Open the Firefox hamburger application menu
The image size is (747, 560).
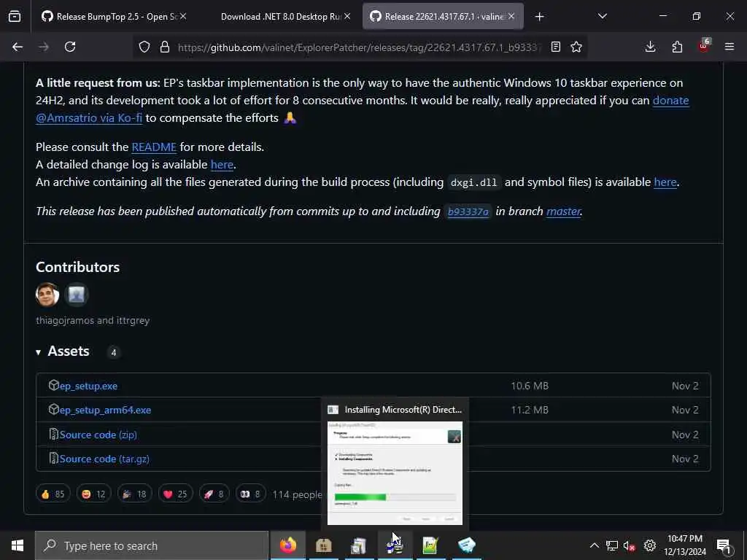(729, 47)
